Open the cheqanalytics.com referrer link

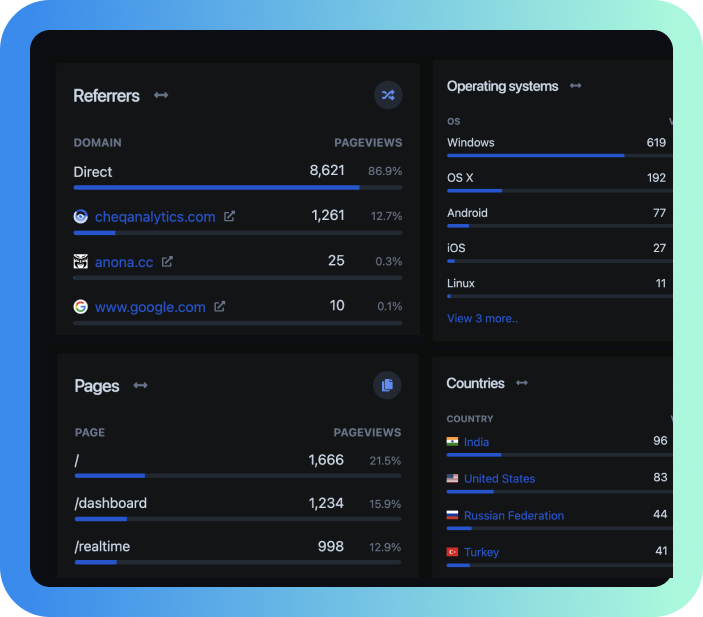pyautogui.click(x=155, y=217)
